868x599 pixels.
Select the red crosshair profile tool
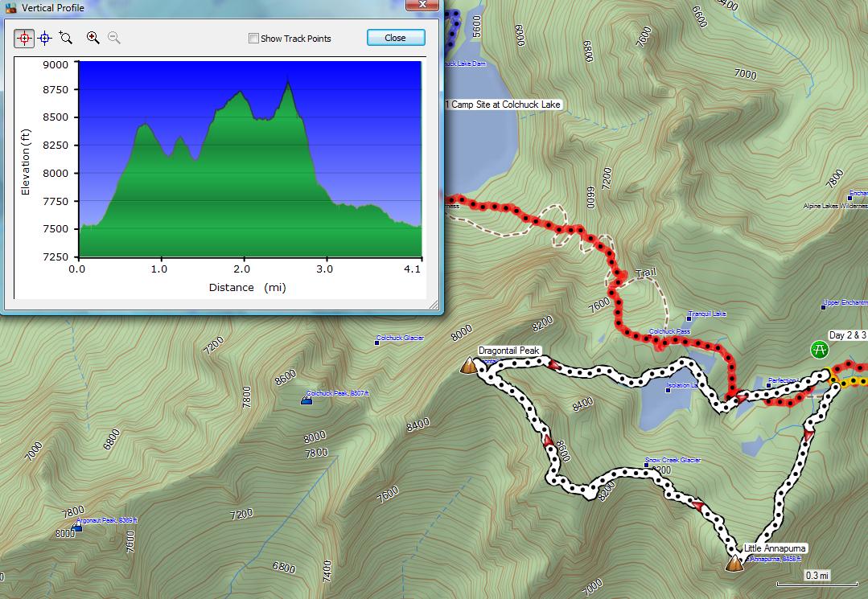click(24, 38)
